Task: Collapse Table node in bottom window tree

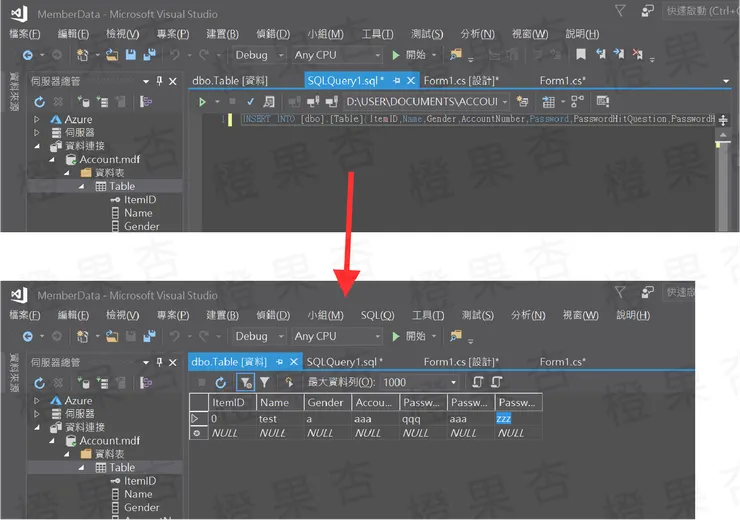Action: tap(82, 468)
